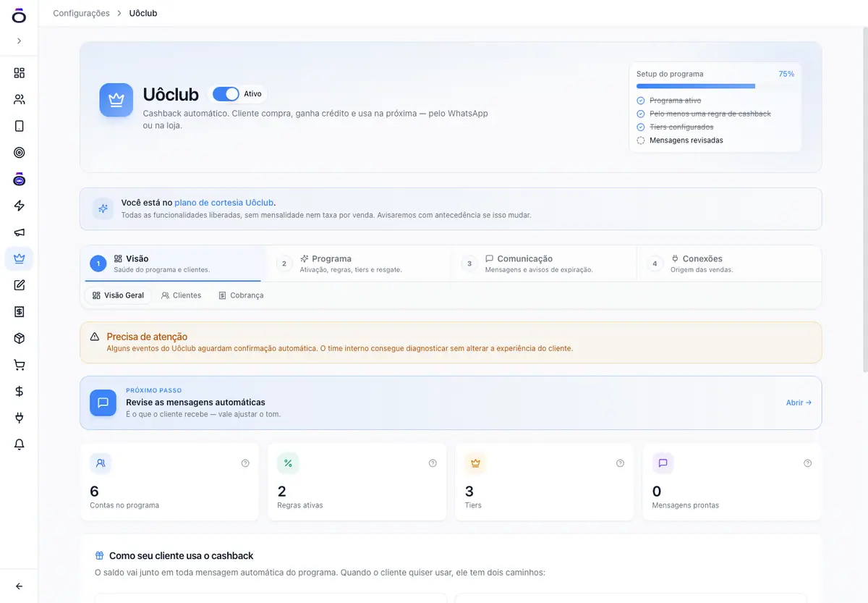Click the crown icon on Tiers card

pos(475,463)
